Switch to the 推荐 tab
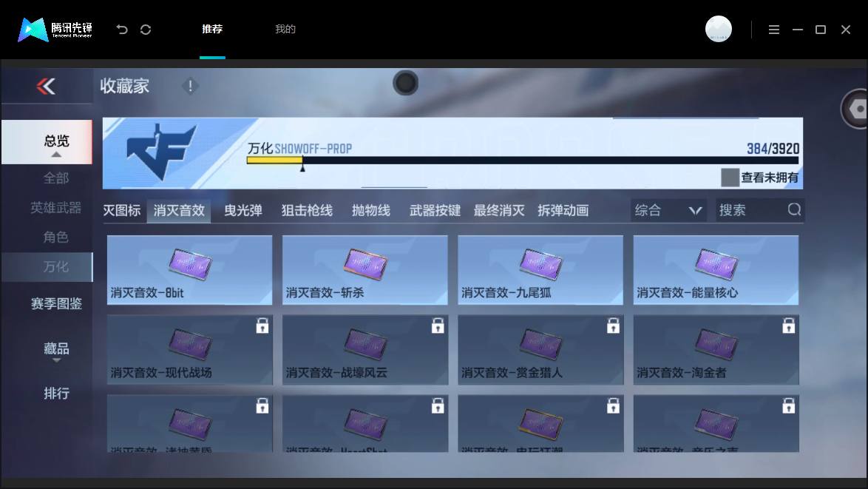The image size is (868, 489). pyautogui.click(x=213, y=29)
